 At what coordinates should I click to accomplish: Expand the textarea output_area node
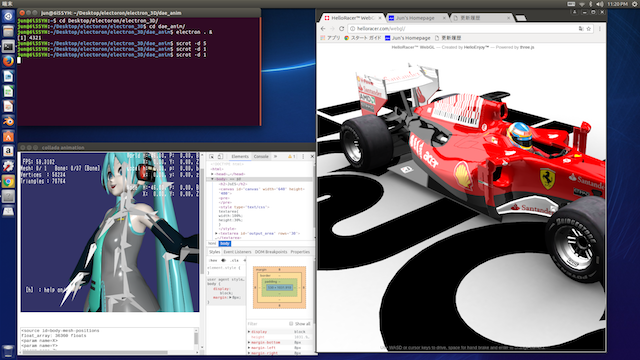click(216, 233)
